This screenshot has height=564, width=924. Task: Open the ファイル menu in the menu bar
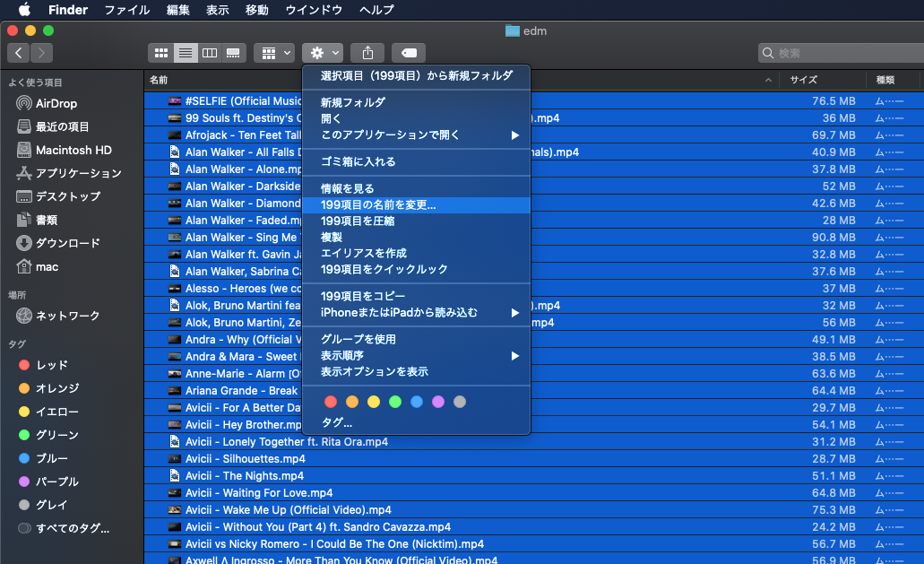pyautogui.click(x=126, y=10)
